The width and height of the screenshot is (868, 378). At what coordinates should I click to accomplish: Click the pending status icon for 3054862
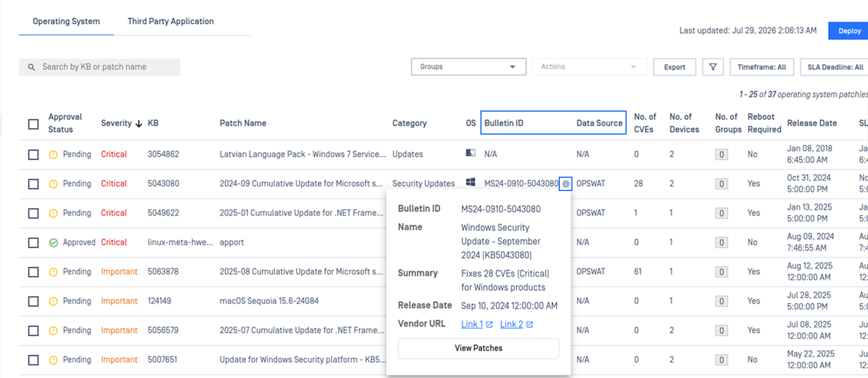[x=54, y=155]
